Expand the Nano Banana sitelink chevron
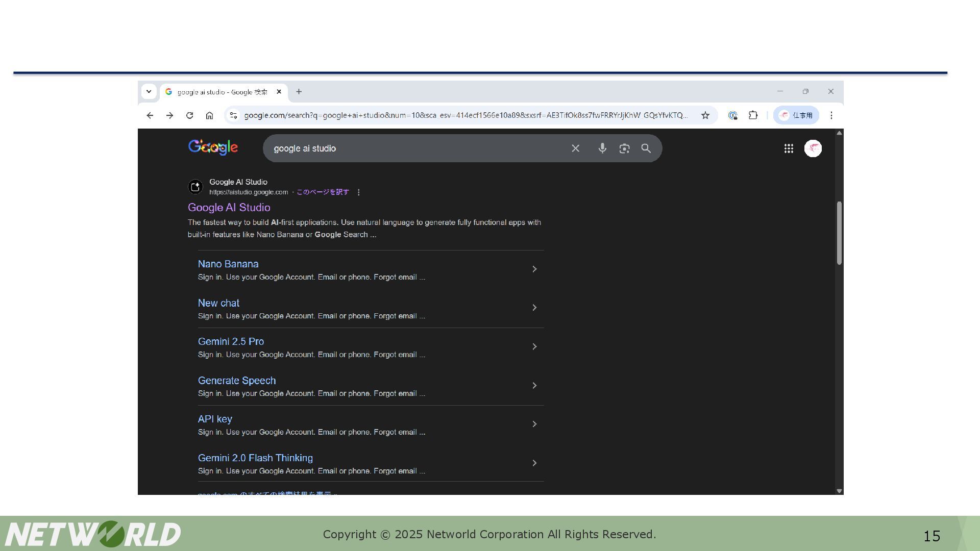This screenshot has height=551, width=980. click(x=534, y=269)
